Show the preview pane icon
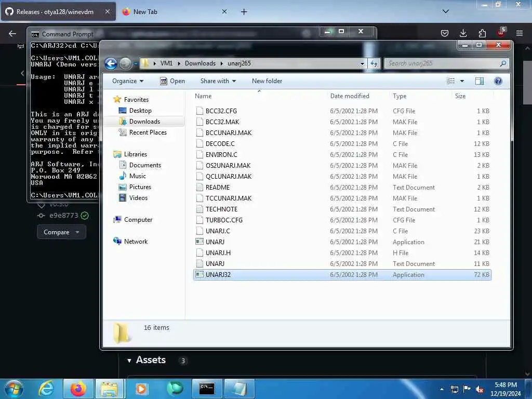Image resolution: width=532 pixels, height=399 pixels. 480,81
